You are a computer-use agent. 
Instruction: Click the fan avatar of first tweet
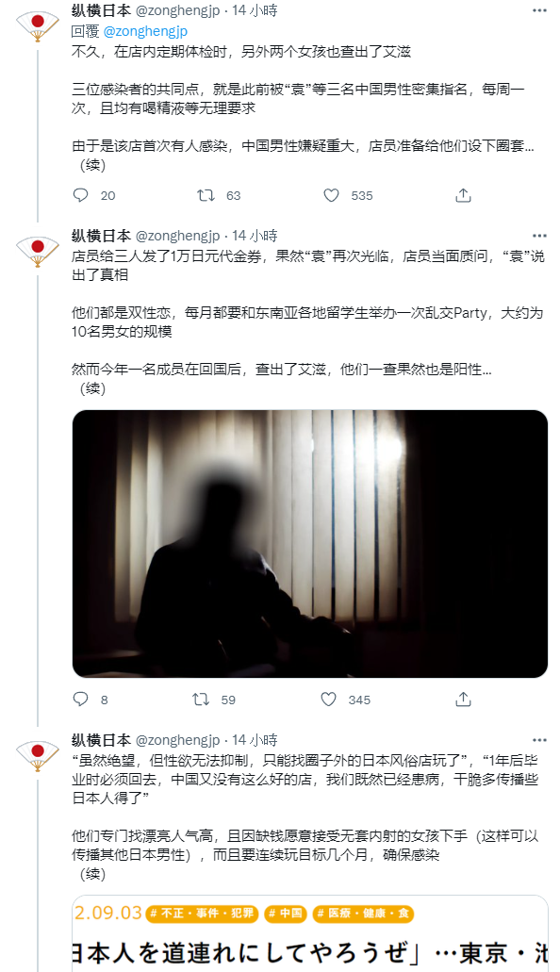coord(37,26)
